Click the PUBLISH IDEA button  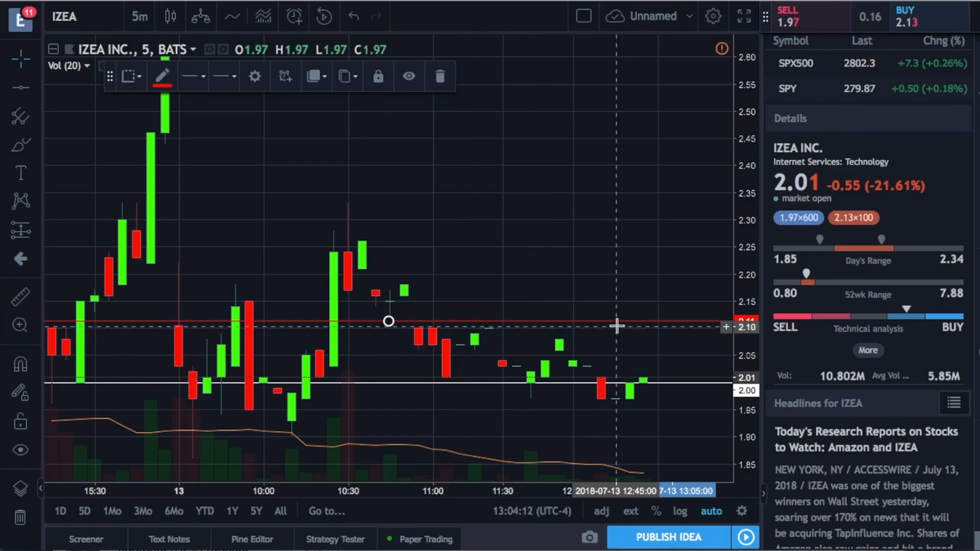coord(668,536)
